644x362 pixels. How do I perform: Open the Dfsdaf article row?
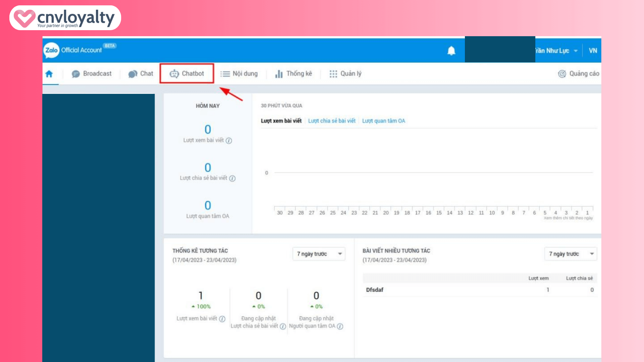tap(375, 290)
